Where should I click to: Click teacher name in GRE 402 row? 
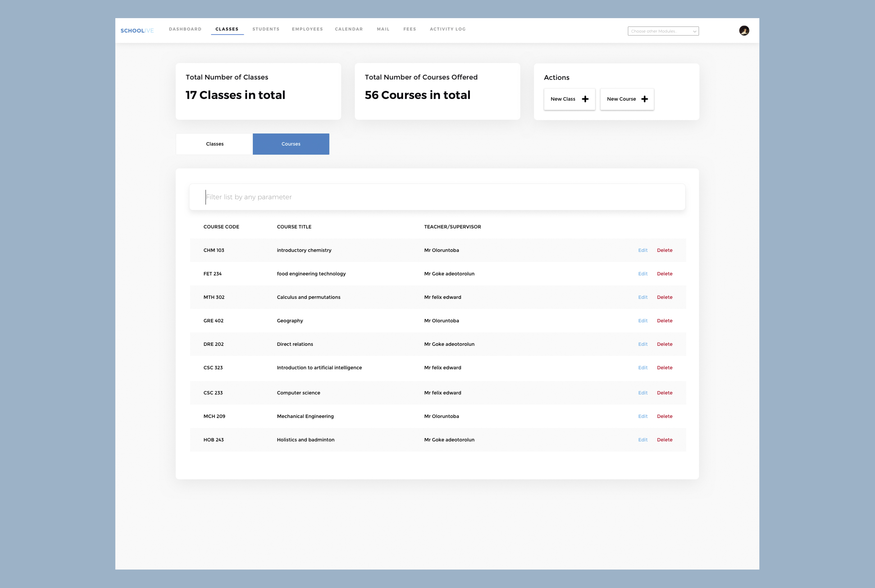pos(442,321)
